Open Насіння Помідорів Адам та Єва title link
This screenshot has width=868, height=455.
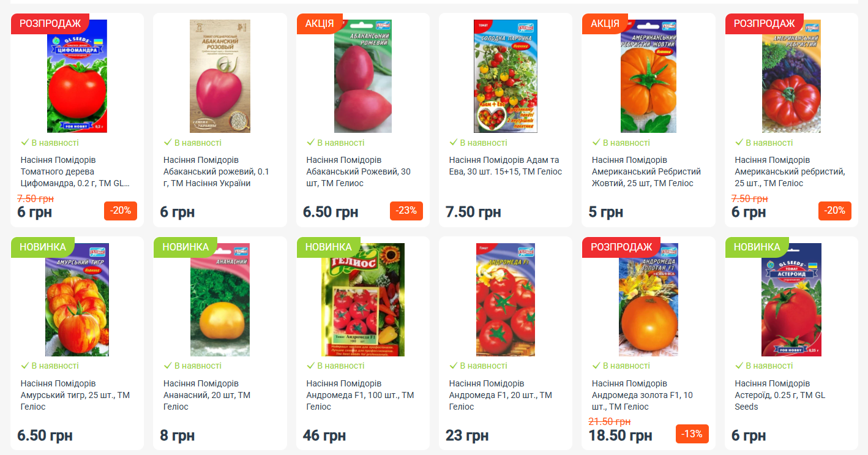[x=506, y=166]
